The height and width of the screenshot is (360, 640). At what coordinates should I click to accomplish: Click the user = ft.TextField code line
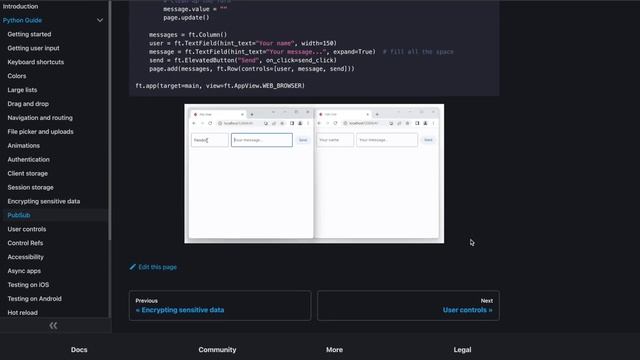click(243, 43)
